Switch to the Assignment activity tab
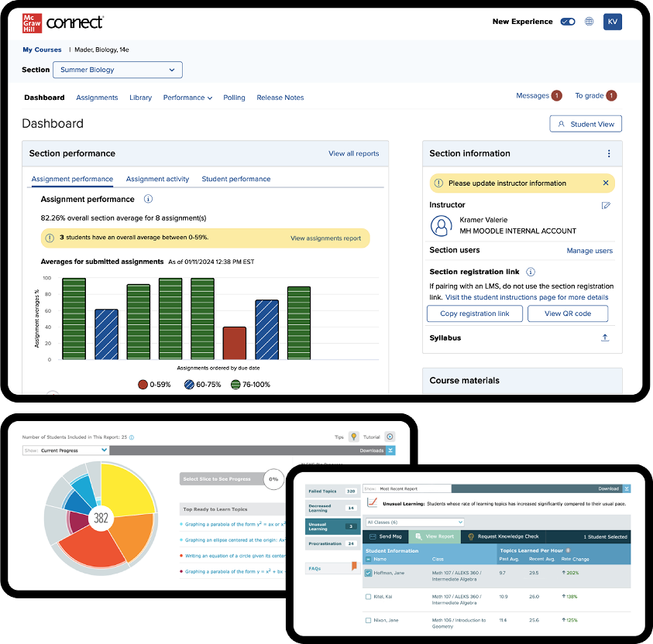The width and height of the screenshot is (653, 644). click(x=157, y=179)
